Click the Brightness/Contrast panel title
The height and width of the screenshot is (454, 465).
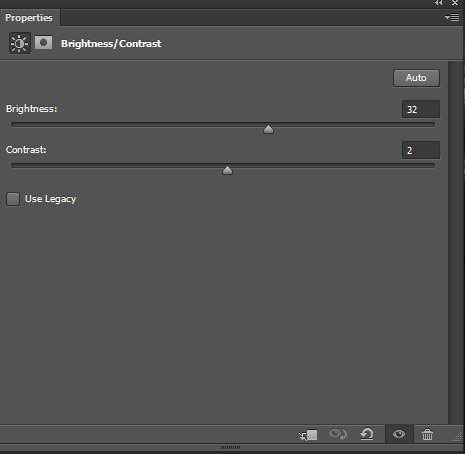click(x=111, y=44)
